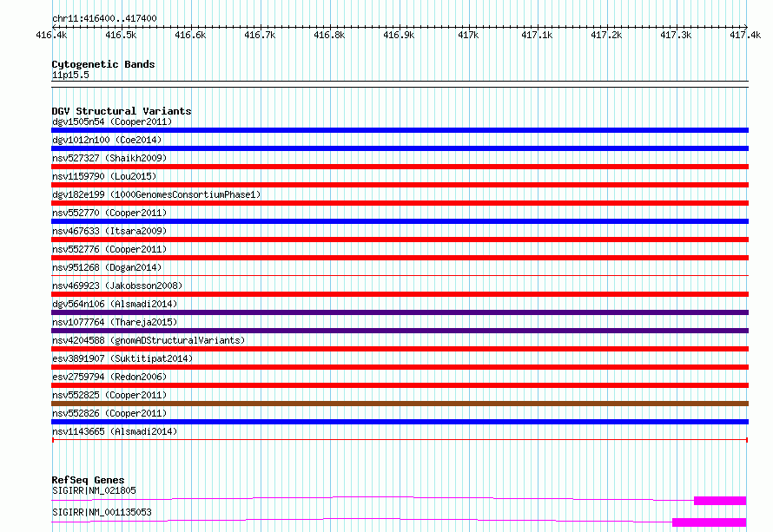This screenshot has height=532, width=773.
Task: Click the red bar under nsv467633
Action: point(400,240)
